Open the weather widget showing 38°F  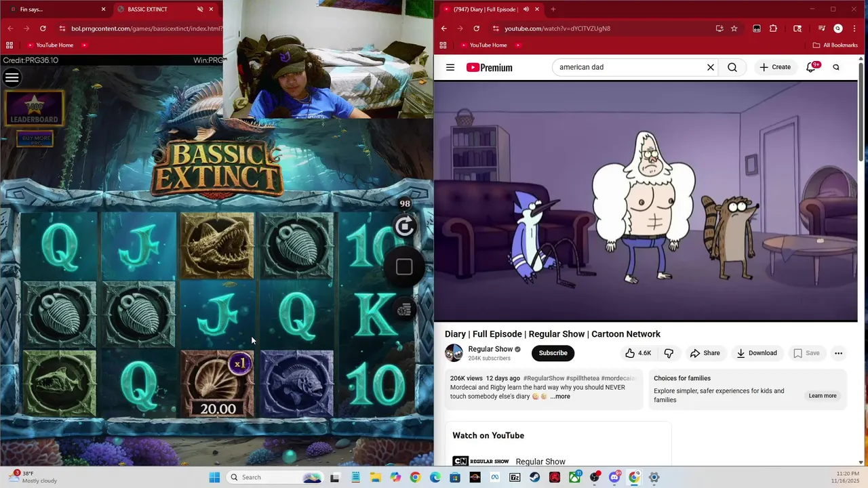(x=33, y=477)
